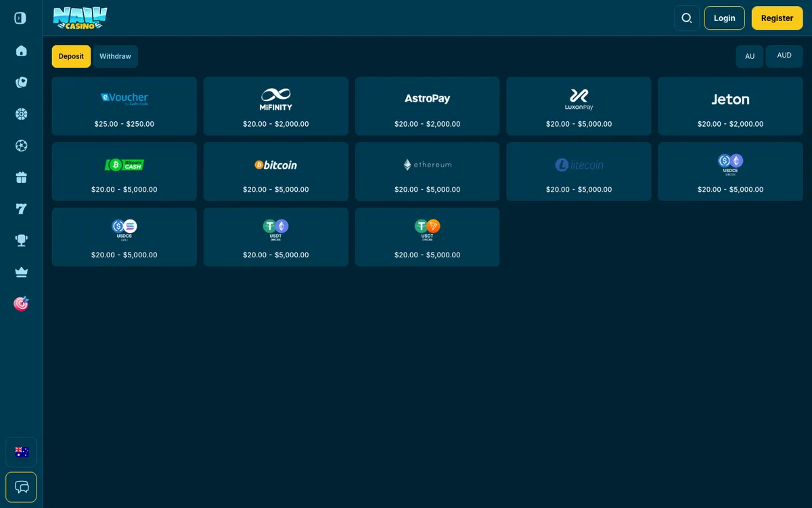Select USDCS payment card
Screen dimensions: 812x508
tap(125, 237)
